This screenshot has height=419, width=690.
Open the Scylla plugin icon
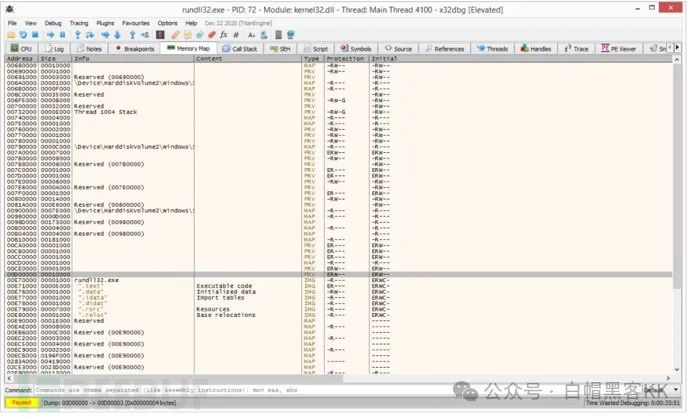[x=160, y=35]
